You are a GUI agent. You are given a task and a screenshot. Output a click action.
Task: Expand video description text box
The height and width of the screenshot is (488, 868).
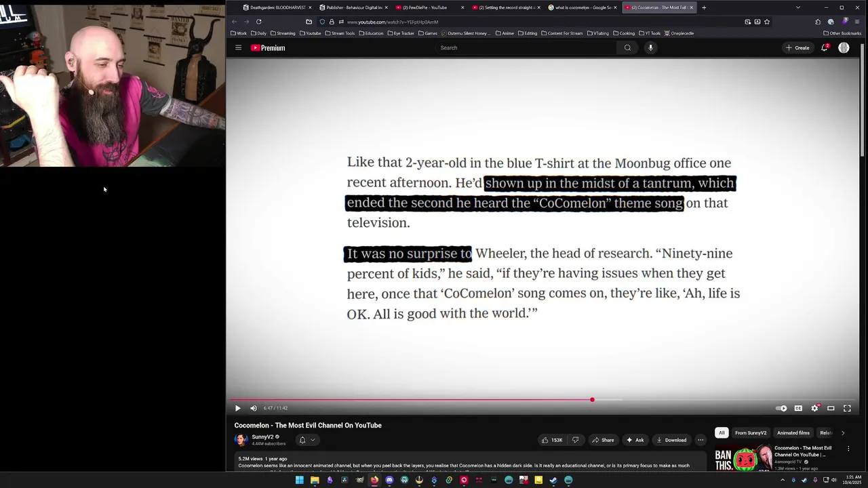469,462
